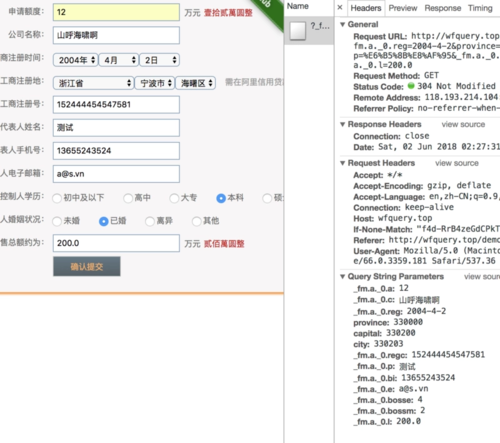Open the 4月 month dropdown
The height and width of the screenshot is (443, 500).
pyautogui.click(x=119, y=60)
